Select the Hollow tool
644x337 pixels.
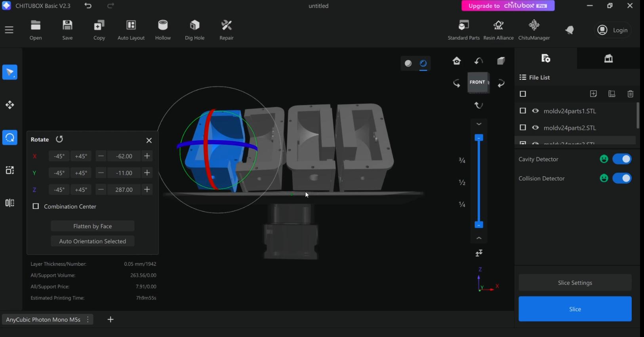(x=163, y=30)
